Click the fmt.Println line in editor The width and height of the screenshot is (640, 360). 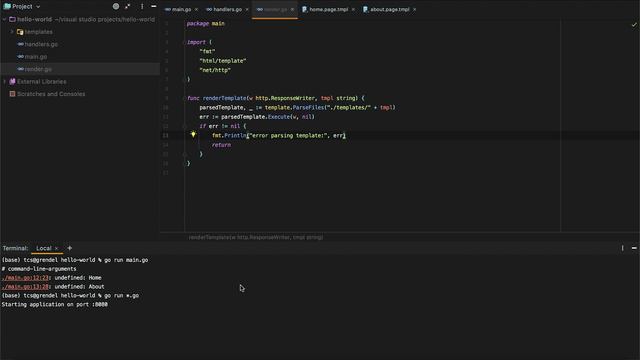[x=279, y=136]
